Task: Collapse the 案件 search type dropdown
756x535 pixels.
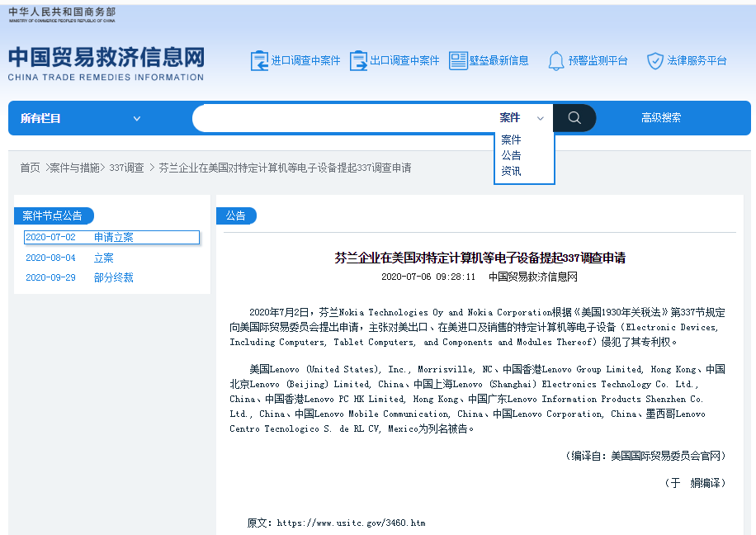Action: [x=522, y=118]
